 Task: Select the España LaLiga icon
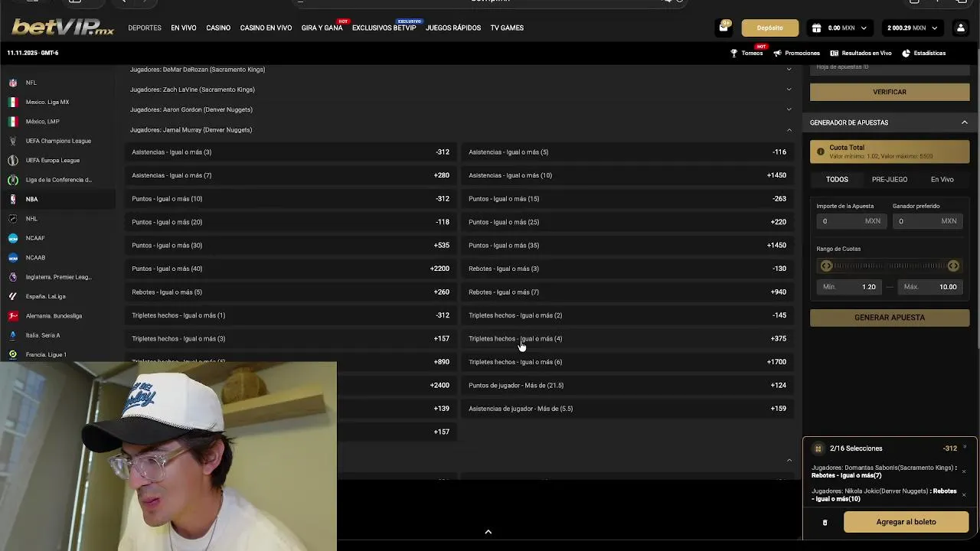click(x=13, y=296)
